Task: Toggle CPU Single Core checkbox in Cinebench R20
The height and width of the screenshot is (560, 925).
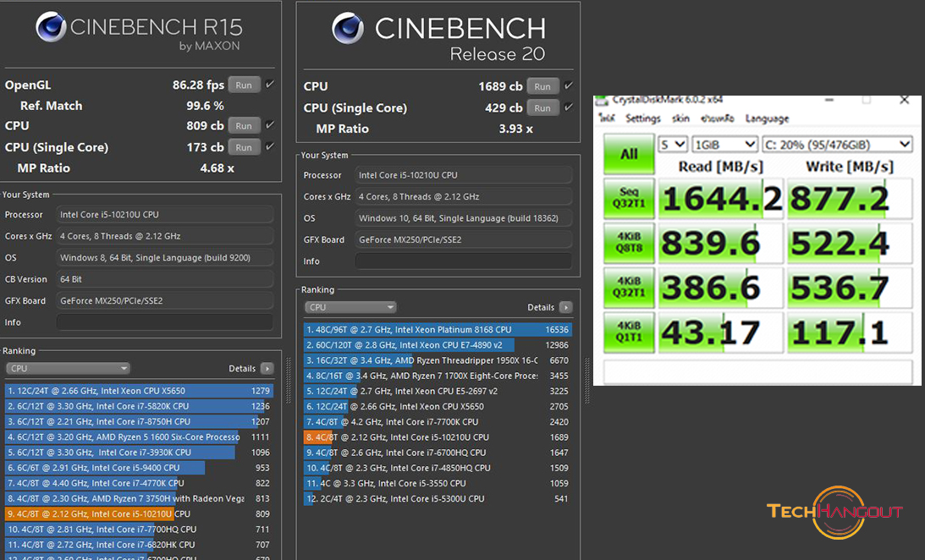Action: click(x=568, y=107)
